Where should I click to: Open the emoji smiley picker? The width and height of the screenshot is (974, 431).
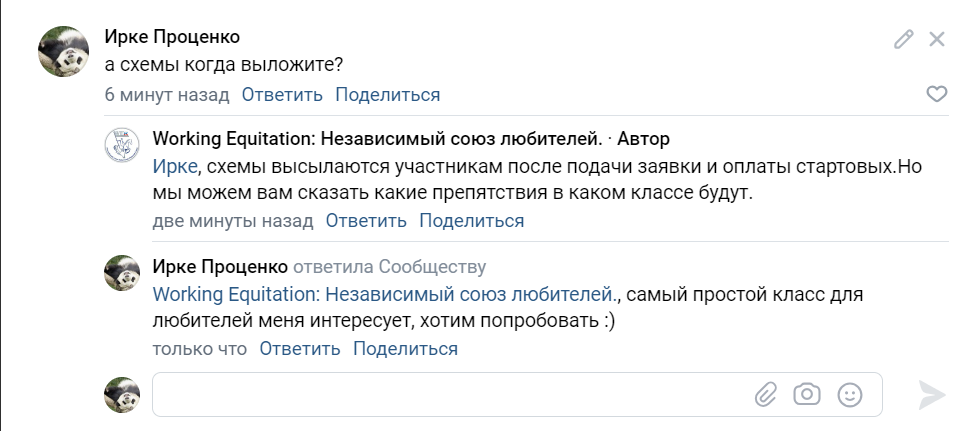[850, 394]
